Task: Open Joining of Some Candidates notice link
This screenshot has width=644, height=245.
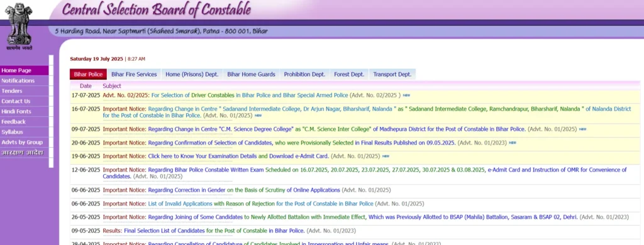Action: click(363, 217)
